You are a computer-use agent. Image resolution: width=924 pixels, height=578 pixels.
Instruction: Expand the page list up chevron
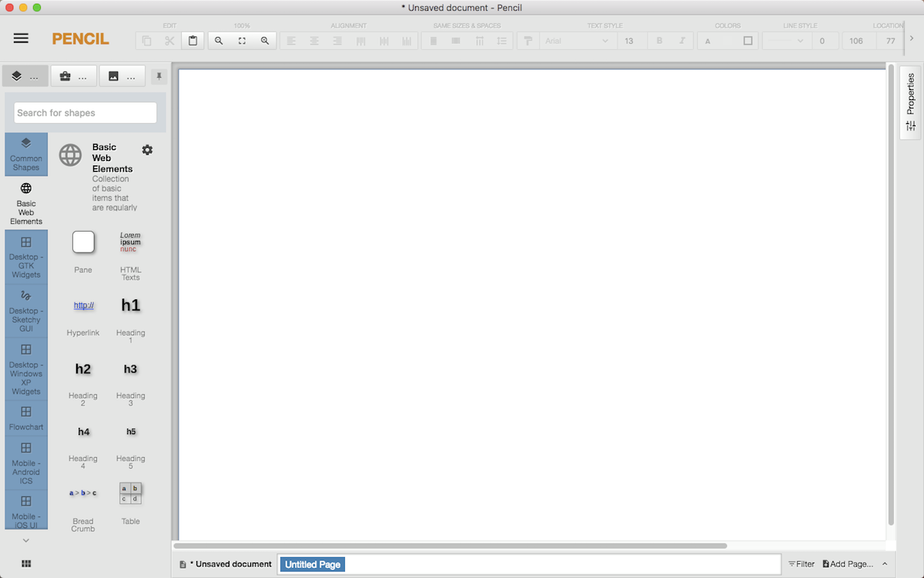pyautogui.click(x=885, y=564)
